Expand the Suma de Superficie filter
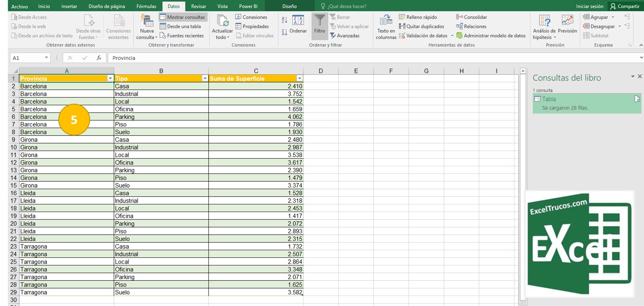644x306 pixels. [299, 79]
